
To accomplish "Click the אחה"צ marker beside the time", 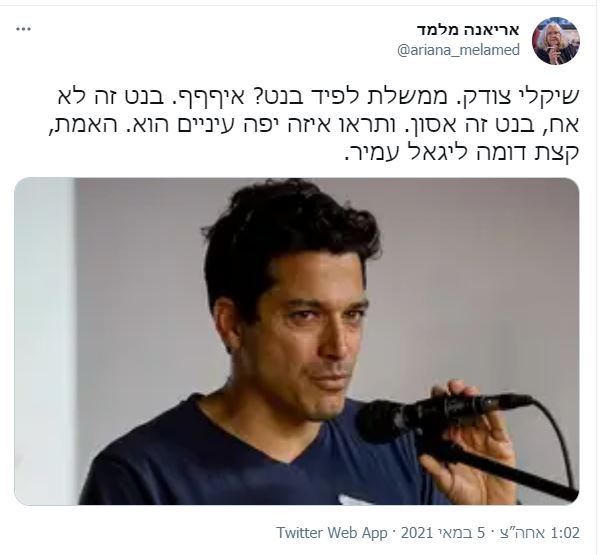I will [522, 533].
